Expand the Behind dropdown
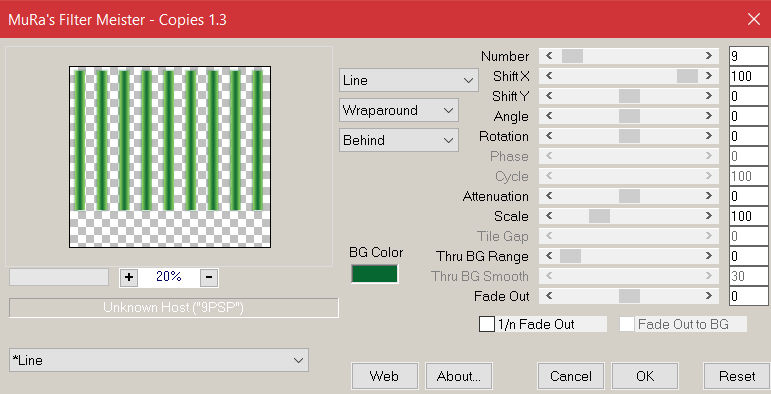 (399, 140)
